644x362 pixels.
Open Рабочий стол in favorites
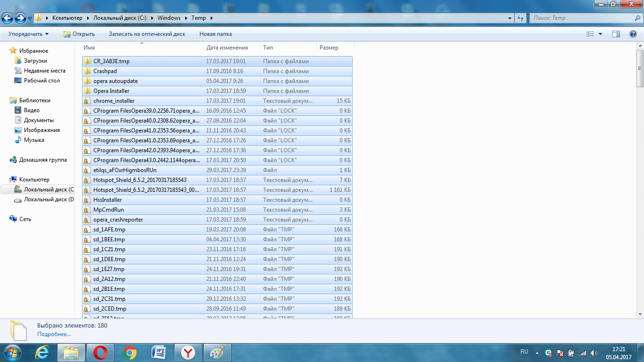[41, 81]
